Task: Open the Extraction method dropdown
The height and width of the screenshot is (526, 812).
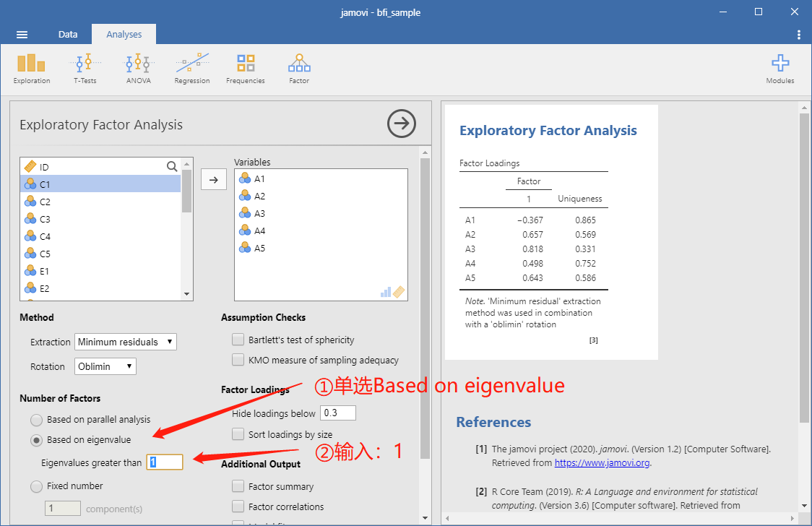Action: [x=125, y=342]
